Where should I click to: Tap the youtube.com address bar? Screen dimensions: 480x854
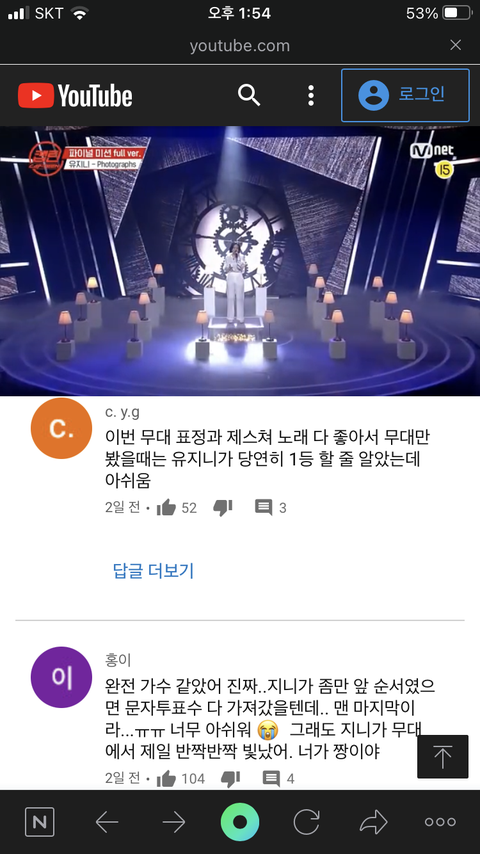[240, 46]
